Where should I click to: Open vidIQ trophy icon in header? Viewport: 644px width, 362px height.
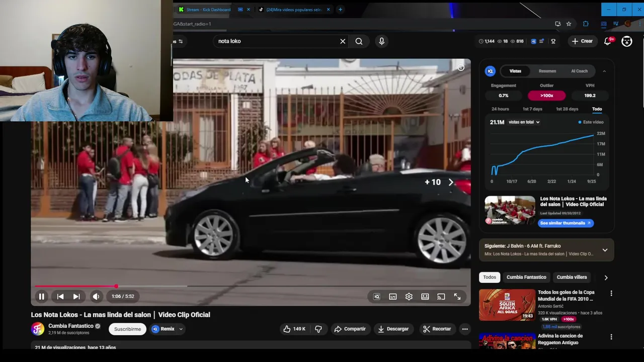(553, 41)
